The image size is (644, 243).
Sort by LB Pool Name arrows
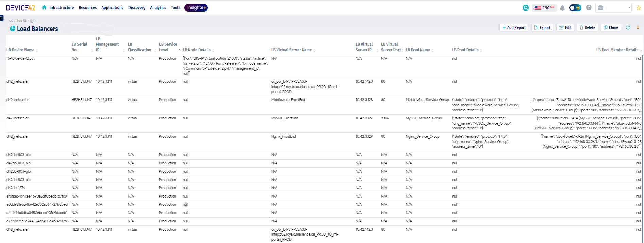pyautogui.click(x=433, y=50)
